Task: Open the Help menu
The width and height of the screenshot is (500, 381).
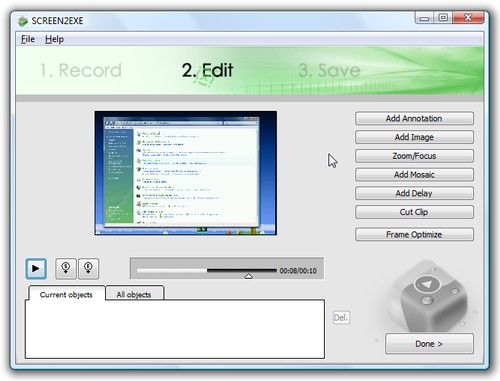Action: (x=54, y=39)
